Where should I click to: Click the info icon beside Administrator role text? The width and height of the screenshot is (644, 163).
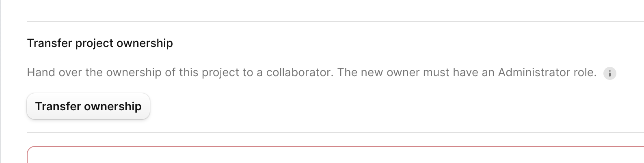tap(609, 73)
